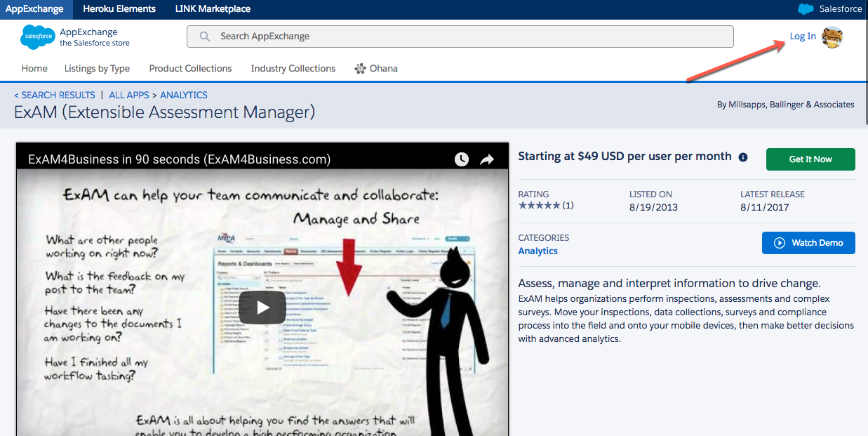This screenshot has height=436, width=868.
Task: Click the Share arrow icon on video
Action: point(487,160)
